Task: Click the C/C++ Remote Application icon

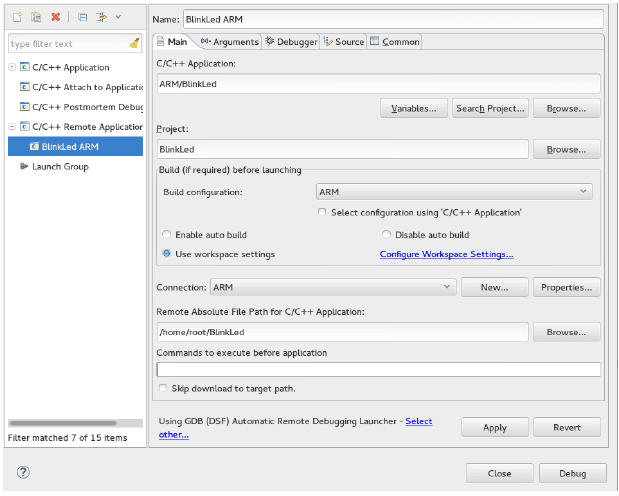Action: pyautogui.click(x=24, y=126)
